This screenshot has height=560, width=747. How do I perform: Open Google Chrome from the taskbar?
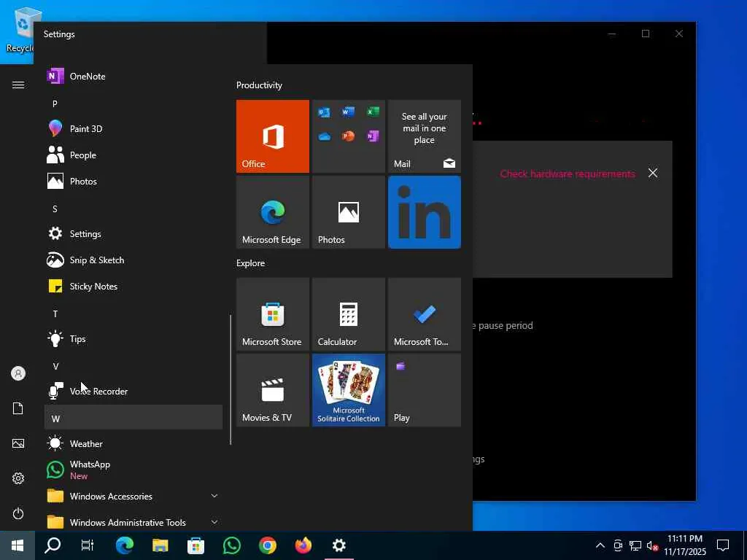267,545
